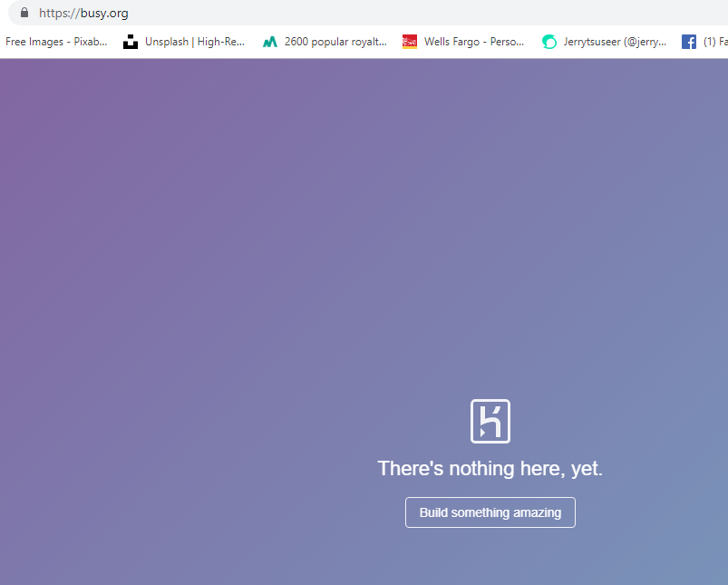The width and height of the screenshot is (728, 585).
Task: Open the Jerrytsuseer bookmark label
Action: (x=615, y=42)
